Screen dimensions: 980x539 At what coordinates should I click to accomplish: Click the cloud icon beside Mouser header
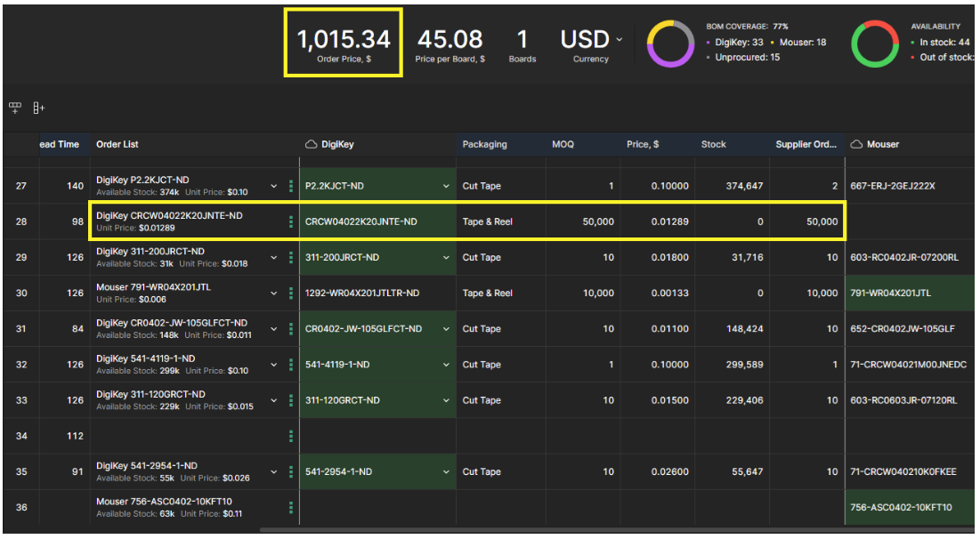(x=856, y=144)
